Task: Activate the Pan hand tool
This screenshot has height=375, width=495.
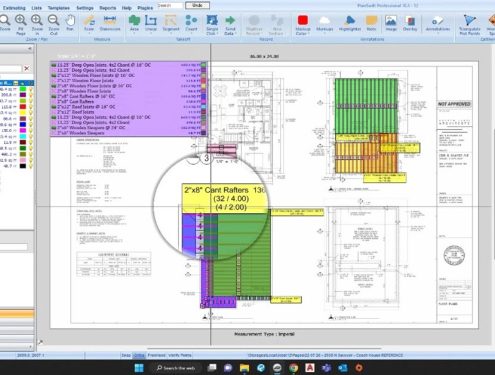Action: click(70, 24)
